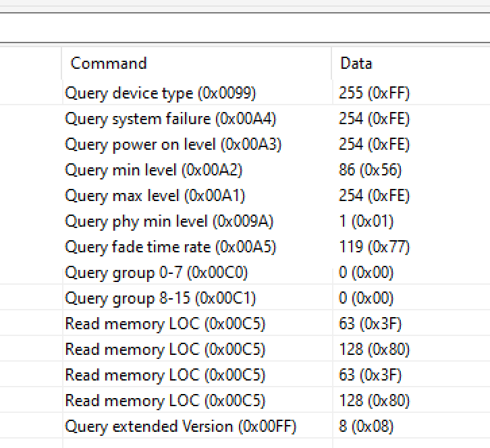Click Query fade time rate (0x00A5)
The width and height of the screenshot is (490, 448).
[x=171, y=247]
